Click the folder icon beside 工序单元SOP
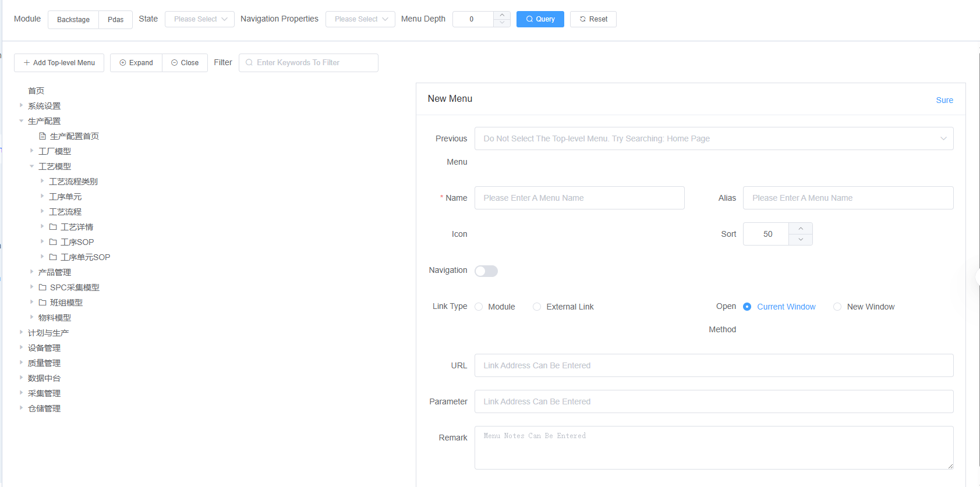 [x=53, y=257]
